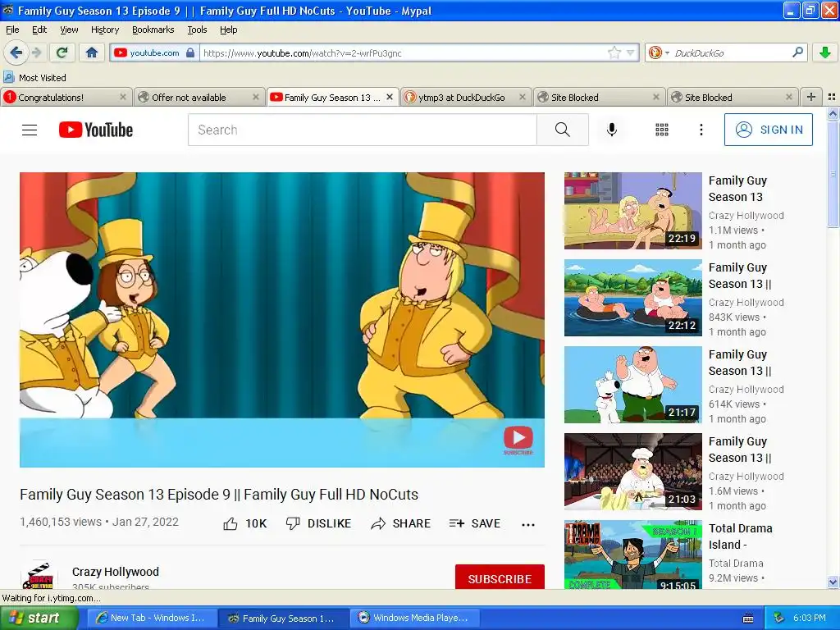Open the Tools menu
This screenshot has width=840, height=630.
point(197,30)
